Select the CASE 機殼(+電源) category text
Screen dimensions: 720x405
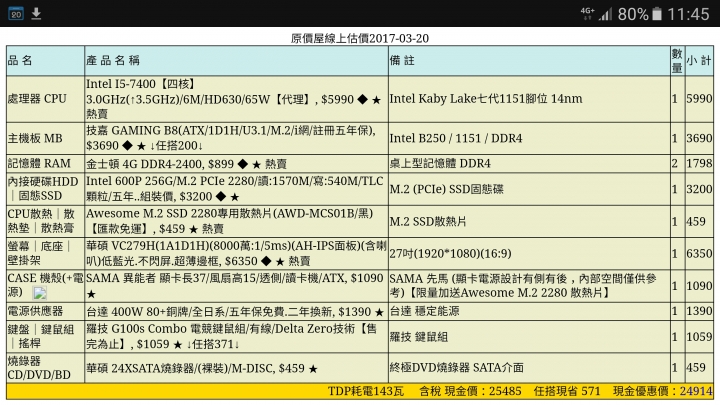tap(45, 285)
